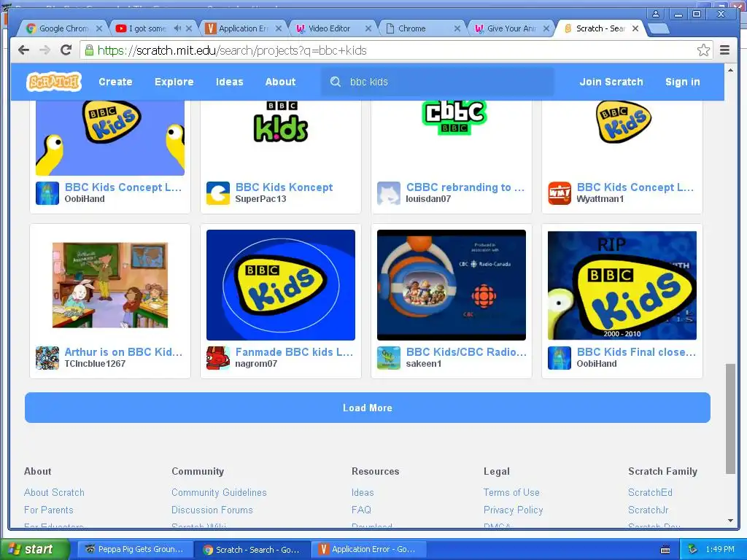
Task: Open 'BBC Kids Final close...' project title
Action: 636,352
